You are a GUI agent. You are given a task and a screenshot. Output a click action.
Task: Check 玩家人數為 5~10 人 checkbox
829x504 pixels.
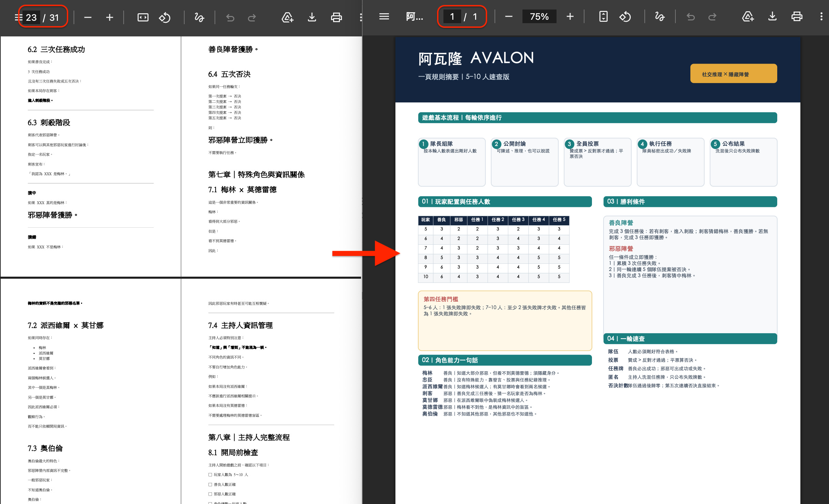tap(210, 475)
